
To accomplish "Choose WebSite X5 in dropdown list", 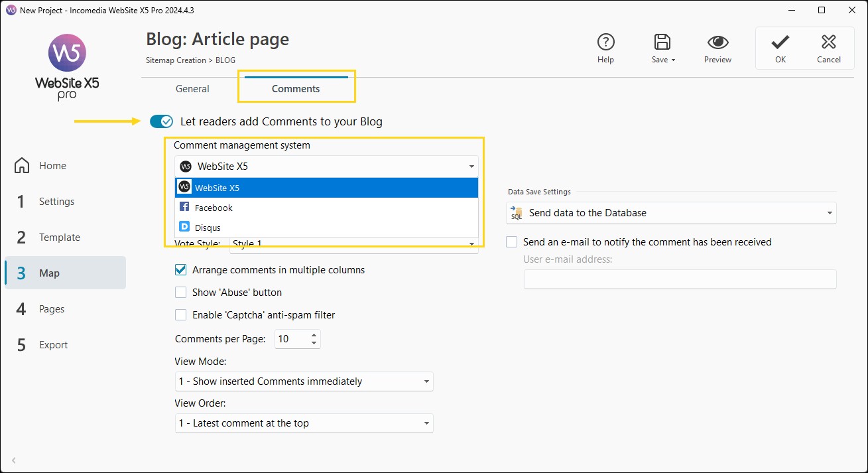I will (x=326, y=188).
